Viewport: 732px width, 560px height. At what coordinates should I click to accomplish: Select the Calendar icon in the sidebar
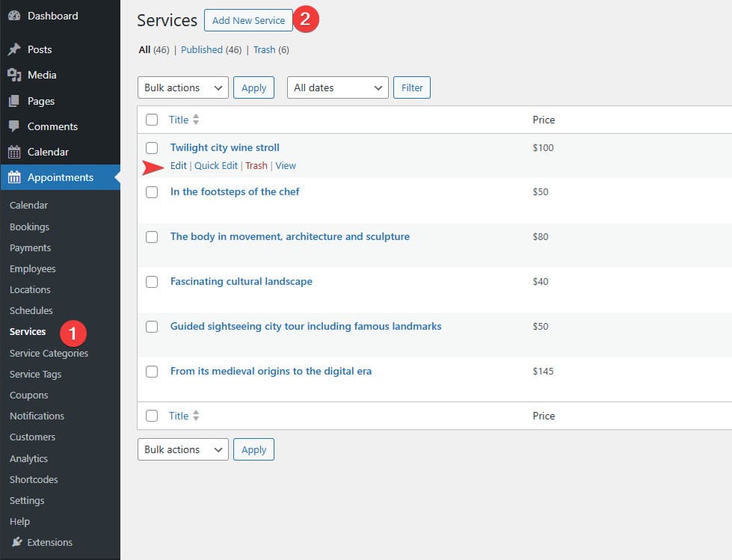click(16, 152)
